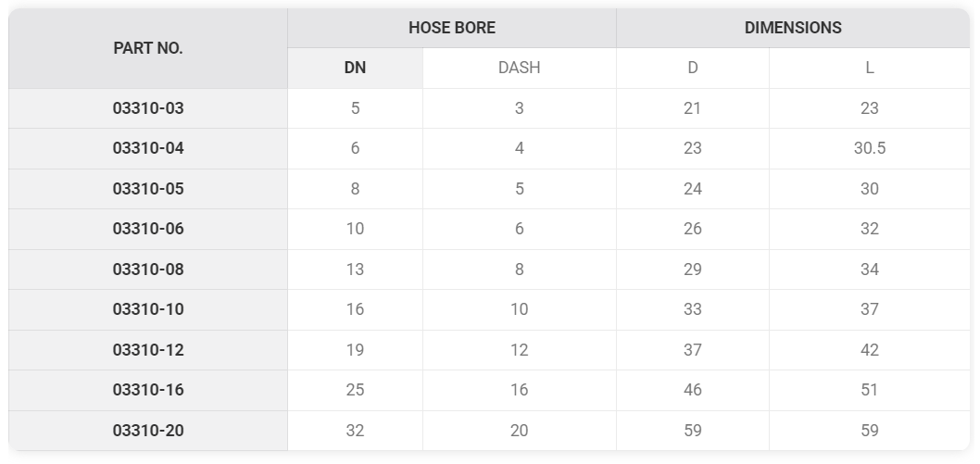Select part number 03310-08
Viewport: 980px width, 464px height.
[x=148, y=270]
